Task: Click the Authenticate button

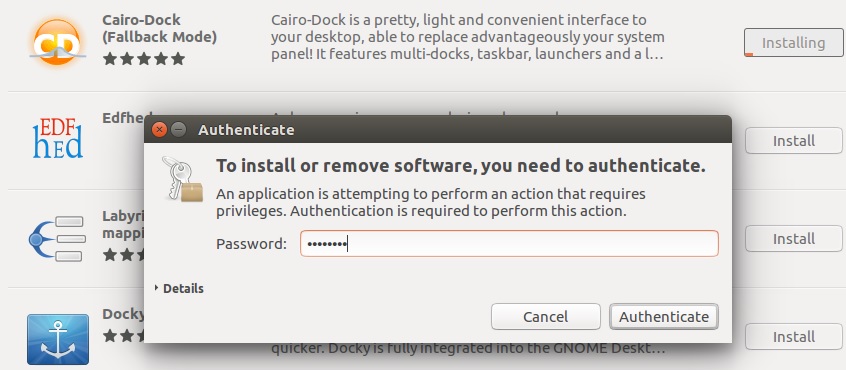Action: tap(664, 317)
